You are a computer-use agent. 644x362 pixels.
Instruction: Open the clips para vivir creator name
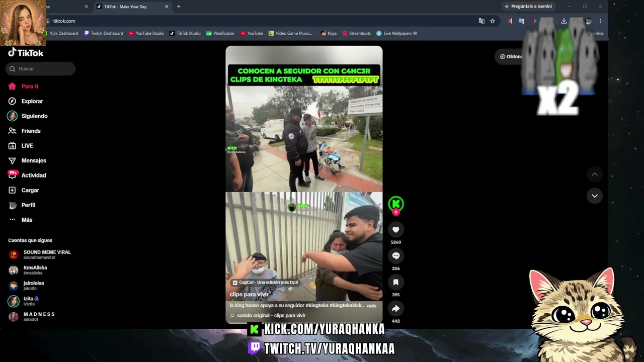tap(249, 295)
